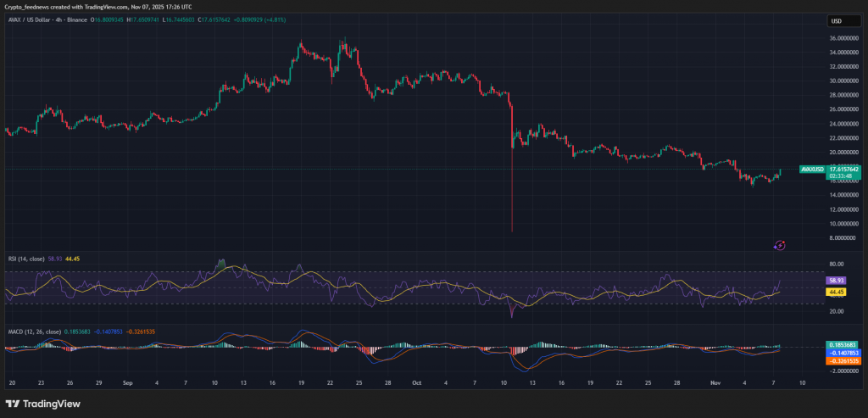Click the Sep label on time axis
The image size is (868, 418).
tap(126, 382)
